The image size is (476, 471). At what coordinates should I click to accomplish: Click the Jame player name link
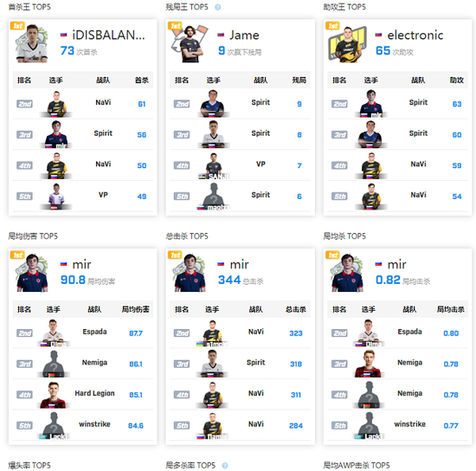[x=244, y=35]
